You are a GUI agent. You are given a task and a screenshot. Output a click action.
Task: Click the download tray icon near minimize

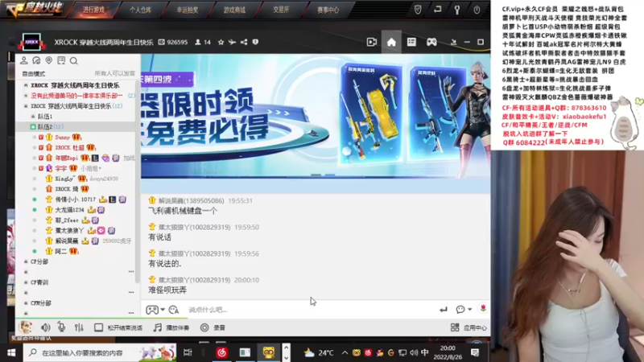click(x=453, y=42)
